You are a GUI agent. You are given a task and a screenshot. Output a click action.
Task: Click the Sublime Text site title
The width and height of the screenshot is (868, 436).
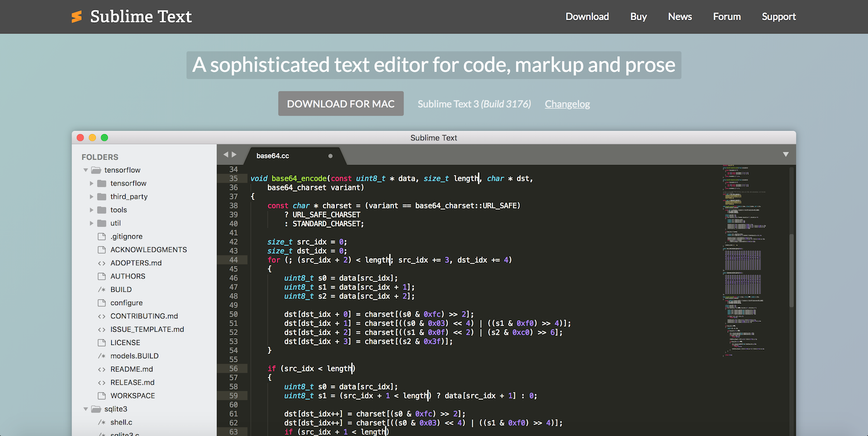click(x=141, y=17)
